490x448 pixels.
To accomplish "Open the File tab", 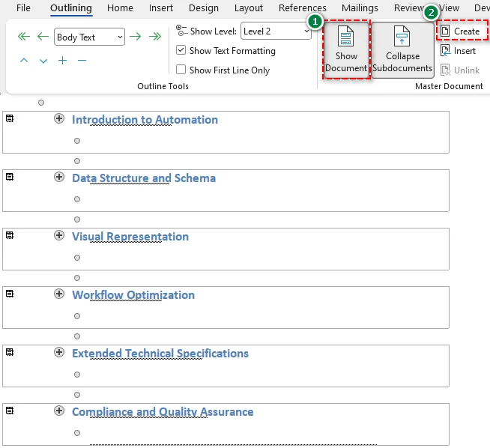I will pos(23,7).
